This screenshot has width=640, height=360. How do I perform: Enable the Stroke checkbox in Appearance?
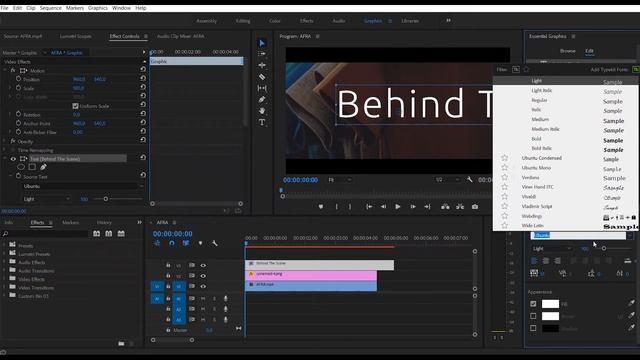[533, 316]
